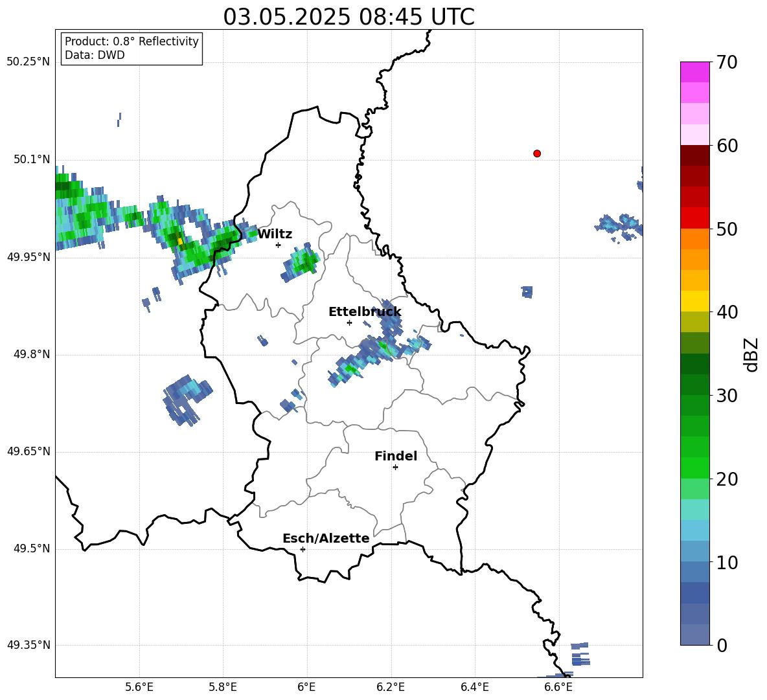Click the Esch/Alzette city label

[326, 538]
